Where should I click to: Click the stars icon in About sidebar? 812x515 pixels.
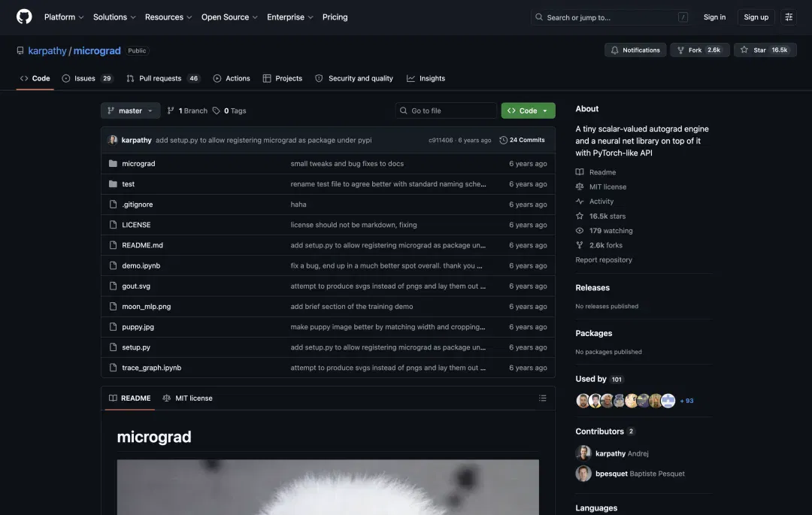click(x=580, y=216)
